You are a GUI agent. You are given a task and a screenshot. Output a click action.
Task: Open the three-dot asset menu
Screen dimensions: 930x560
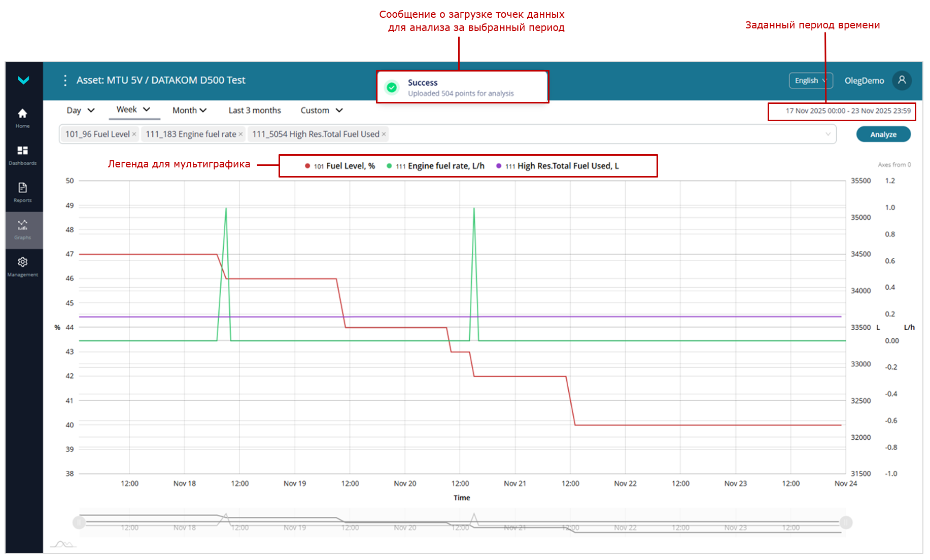coord(65,80)
